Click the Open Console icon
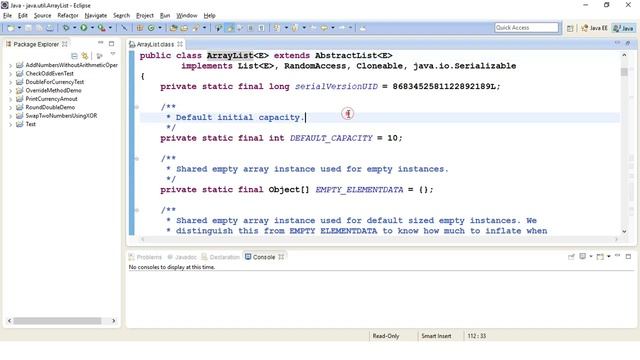Image resolution: width=640 pixels, height=360 pixels. (x=600, y=256)
